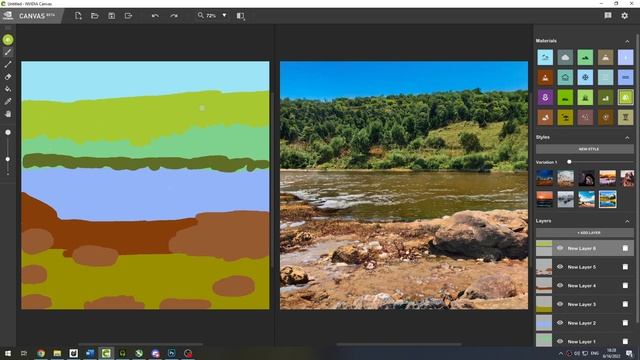Toggle the split view layout icon
Viewport: 640px width, 360px height.
240,16
